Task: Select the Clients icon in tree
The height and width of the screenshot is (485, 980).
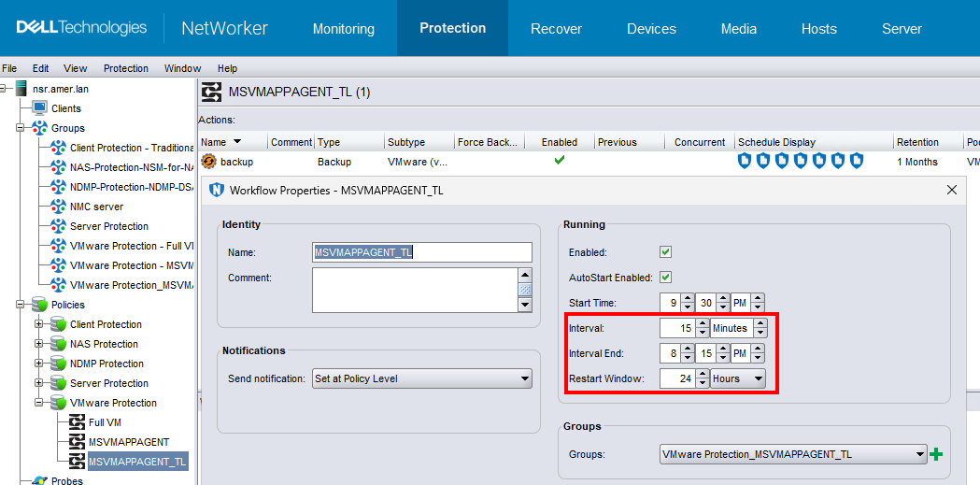Action: (40, 108)
